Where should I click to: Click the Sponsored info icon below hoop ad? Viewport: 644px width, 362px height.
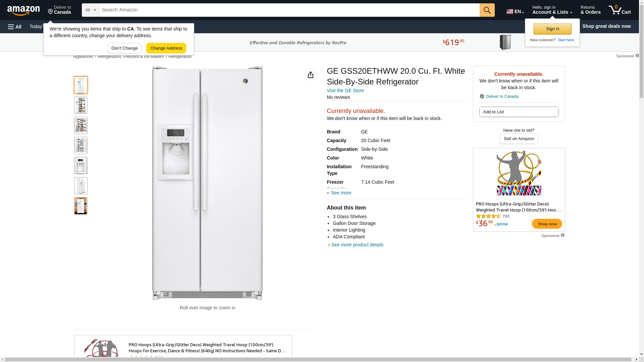click(562, 235)
